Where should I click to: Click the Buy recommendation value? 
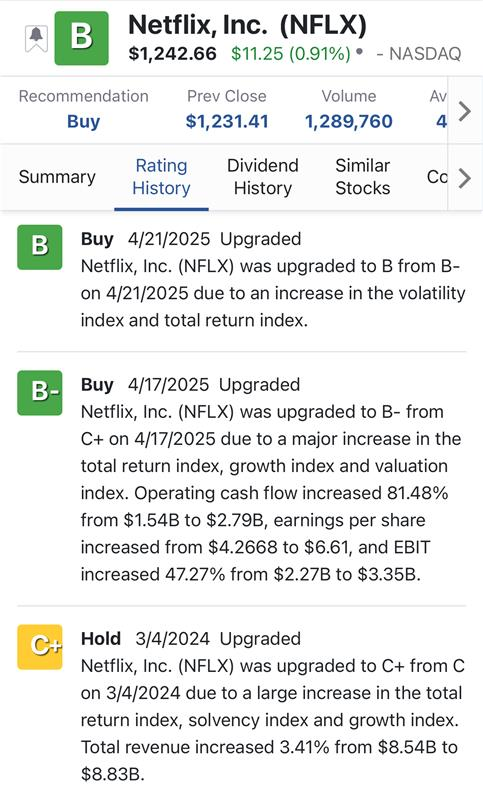(x=84, y=121)
